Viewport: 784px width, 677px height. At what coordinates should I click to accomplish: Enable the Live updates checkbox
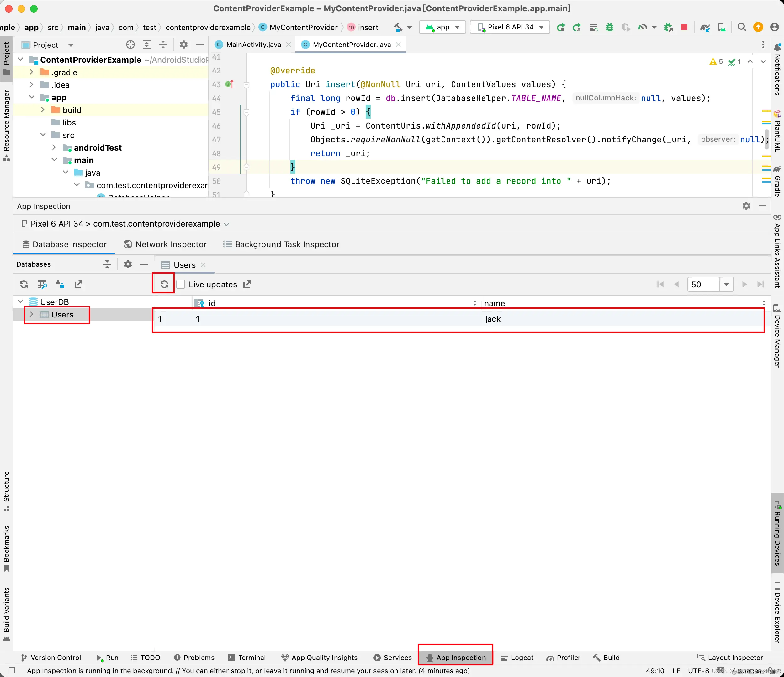coord(181,284)
